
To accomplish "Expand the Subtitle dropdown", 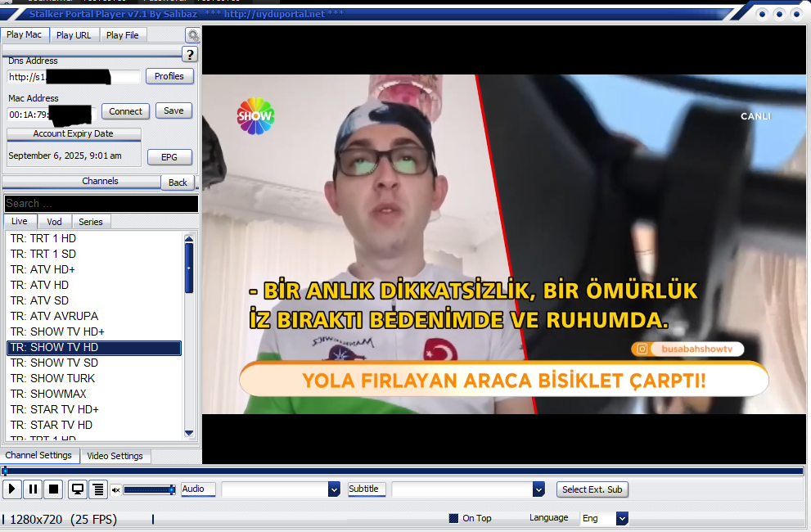I will click(538, 489).
